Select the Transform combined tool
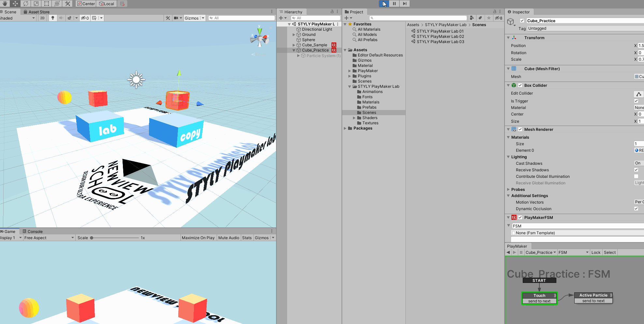The width and height of the screenshot is (644, 324). coord(57,4)
